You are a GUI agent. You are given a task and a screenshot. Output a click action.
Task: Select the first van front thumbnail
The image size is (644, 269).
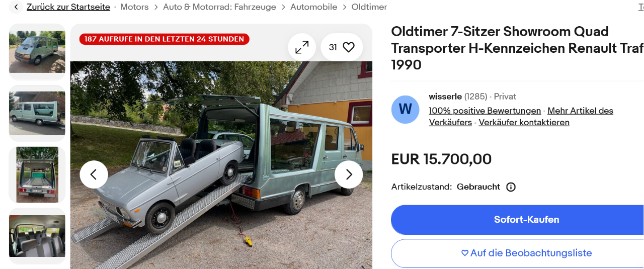37,52
